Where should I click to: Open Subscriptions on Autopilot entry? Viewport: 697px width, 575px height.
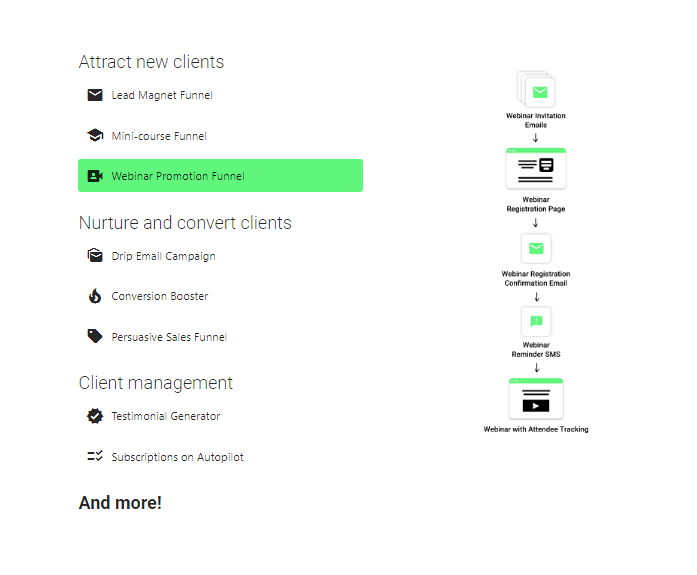point(177,457)
